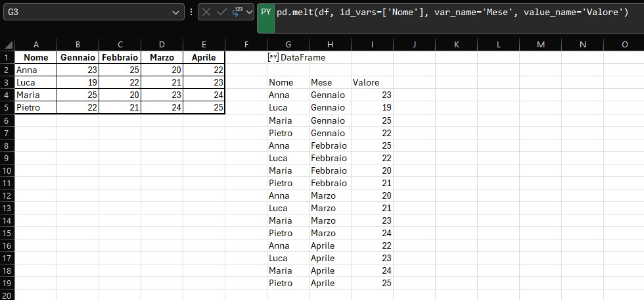Click 'Febbraio' in cell H8

point(329,145)
